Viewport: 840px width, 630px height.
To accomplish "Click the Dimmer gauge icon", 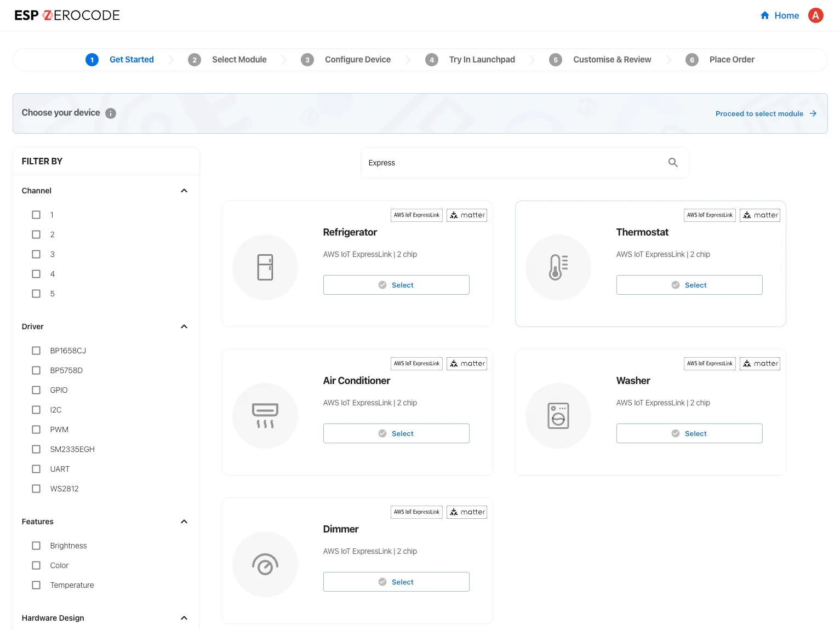I will (x=265, y=564).
